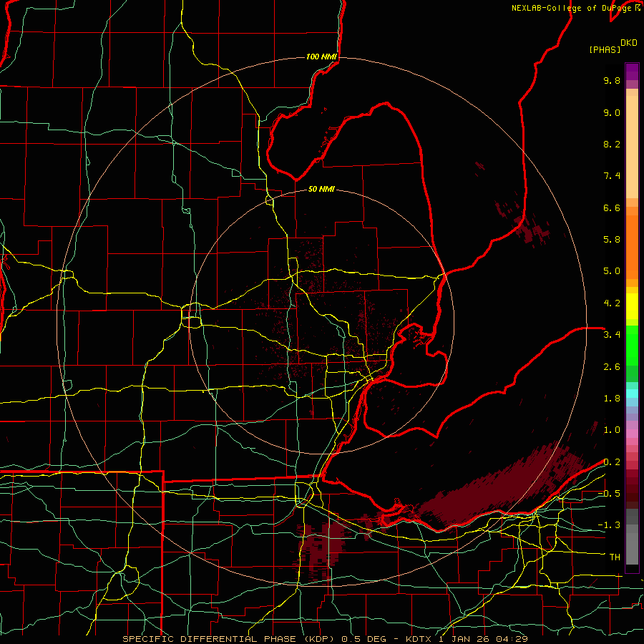Image resolution: width=644 pixels, height=644 pixels.
Task: Click the [PHAS] legend label
Action: (605, 49)
